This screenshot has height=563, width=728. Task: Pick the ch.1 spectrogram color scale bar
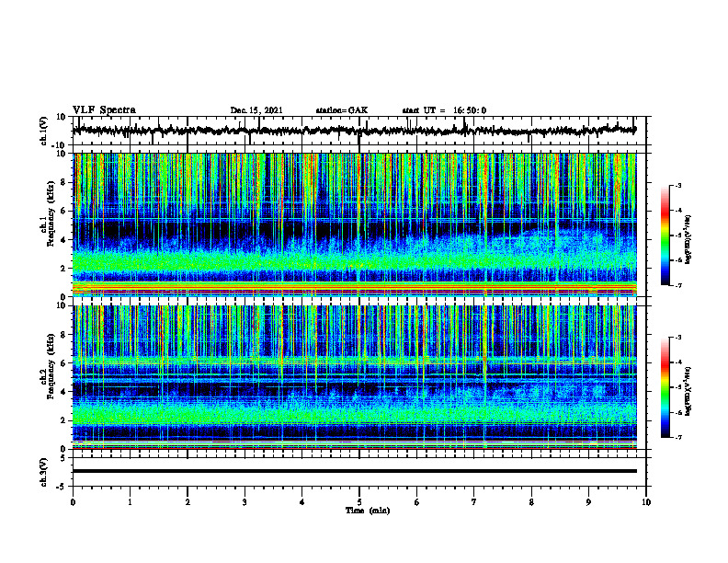(x=665, y=236)
